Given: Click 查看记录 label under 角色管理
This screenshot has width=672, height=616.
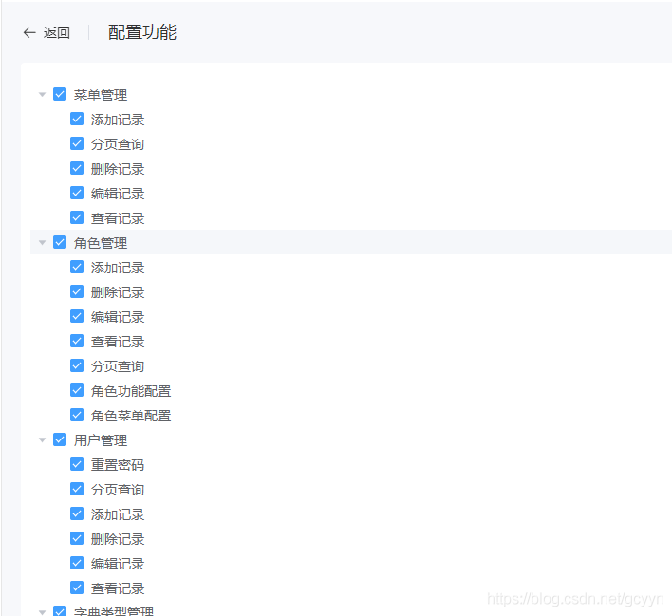Looking at the screenshot, I should (118, 342).
